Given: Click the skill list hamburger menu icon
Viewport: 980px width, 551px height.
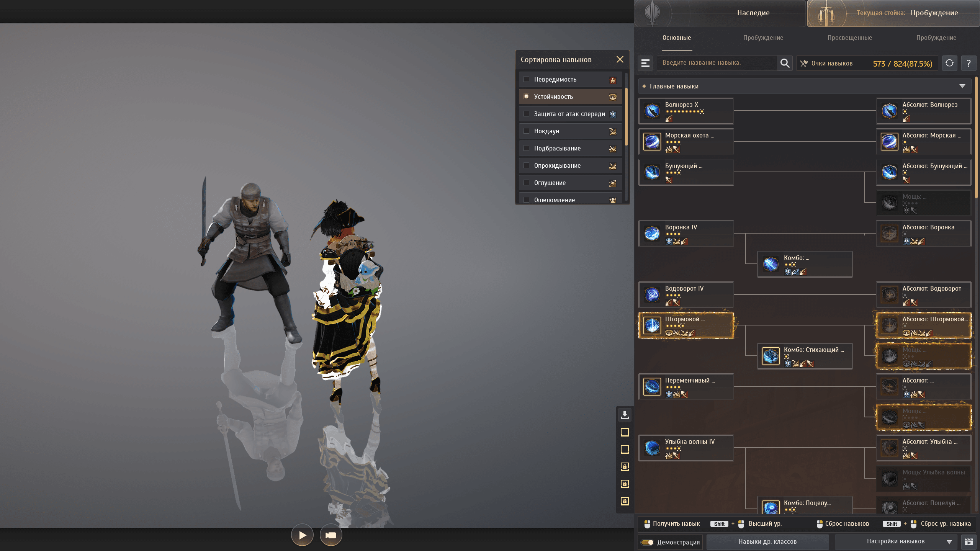Looking at the screenshot, I should click(646, 63).
